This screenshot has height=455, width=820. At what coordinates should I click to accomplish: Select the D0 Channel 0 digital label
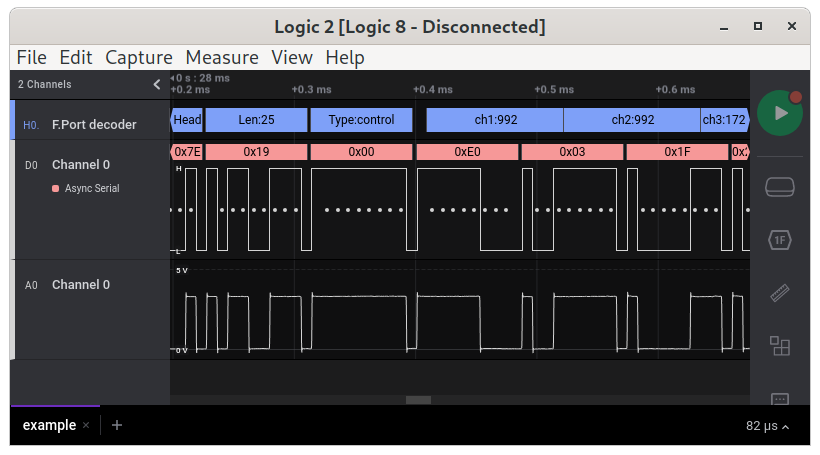[81, 165]
